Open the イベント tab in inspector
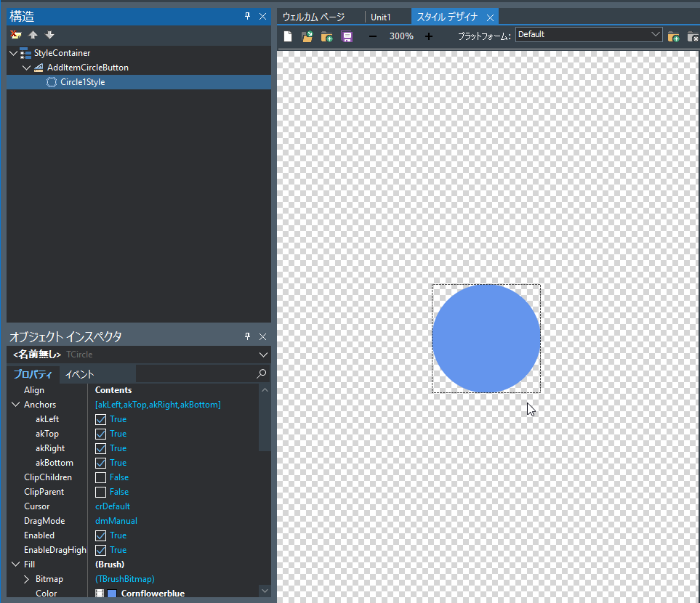 click(79, 374)
